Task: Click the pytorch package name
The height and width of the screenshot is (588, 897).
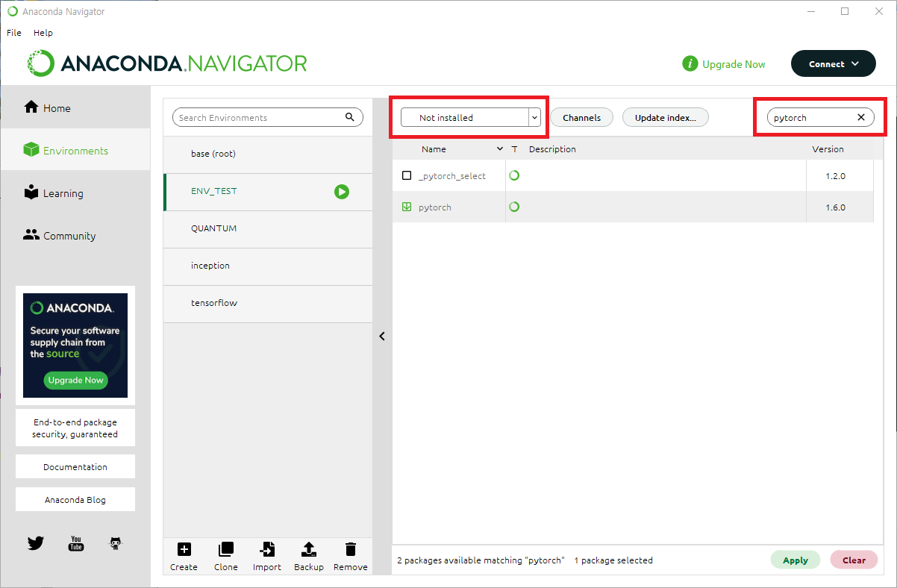Action: (435, 207)
